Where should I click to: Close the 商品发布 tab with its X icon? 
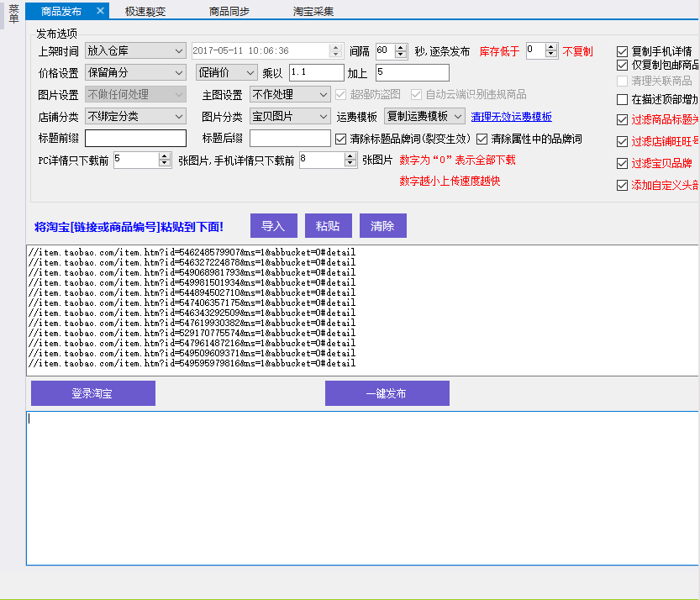coord(100,11)
